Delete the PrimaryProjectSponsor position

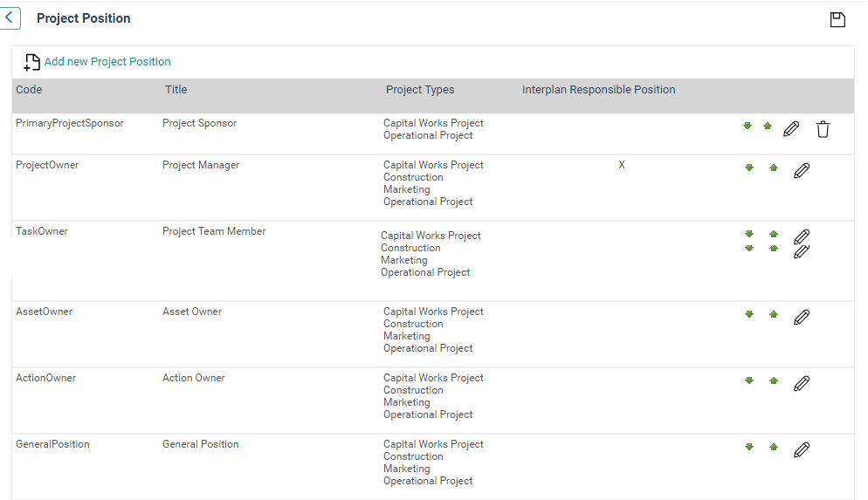click(x=823, y=129)
